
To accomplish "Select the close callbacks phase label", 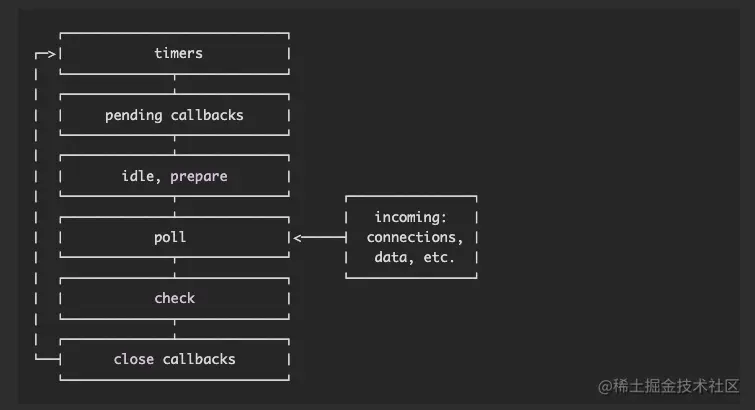I will click(x=175, y=359).
